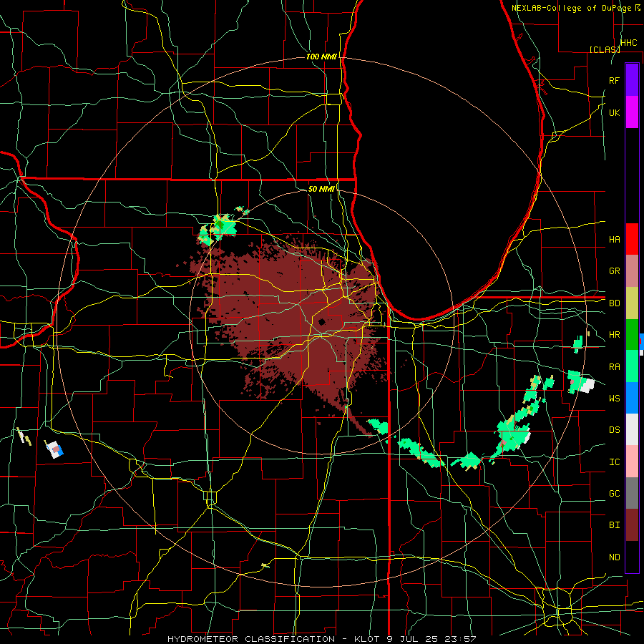
Task: Click the HHC product code text
Action: 629,43
